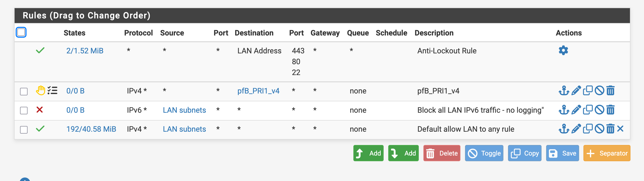Viewport: 644px width, 181px height.
Task: Check the Default allow LAN rule checkbox
Action: (24, 130)
